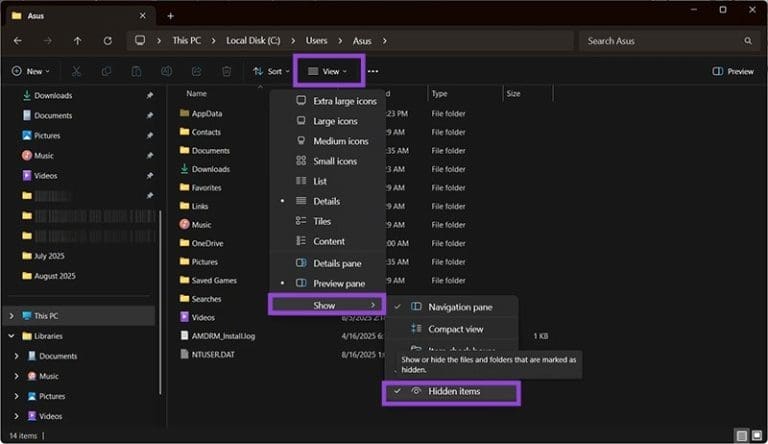Switch to thumbnails view icon in status bar
The height and width of the screenshot is (444, 768).
click(x=757, y=436)
